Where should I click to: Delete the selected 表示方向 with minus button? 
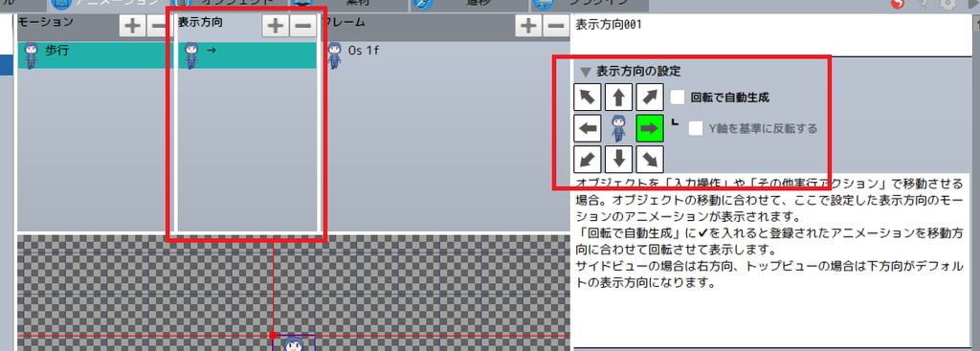(x=303, y=26)
